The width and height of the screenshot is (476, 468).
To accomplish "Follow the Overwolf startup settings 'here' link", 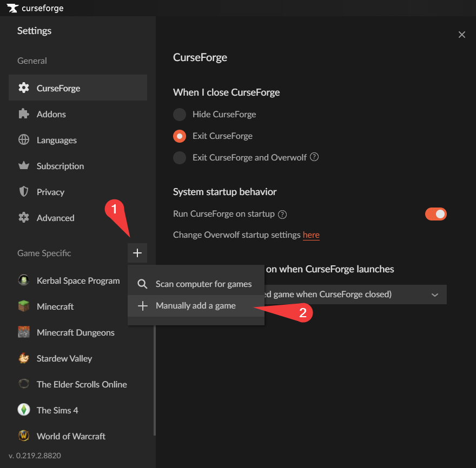I will (311, 235).
